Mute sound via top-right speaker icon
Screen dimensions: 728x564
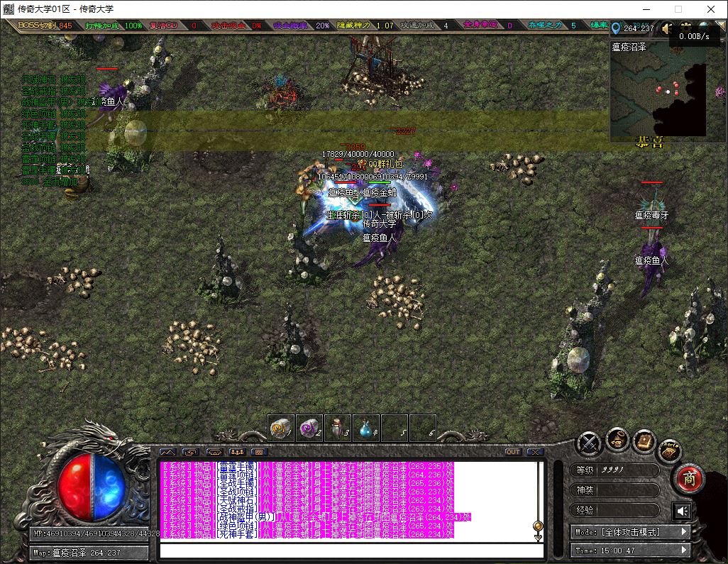point(667,29)
